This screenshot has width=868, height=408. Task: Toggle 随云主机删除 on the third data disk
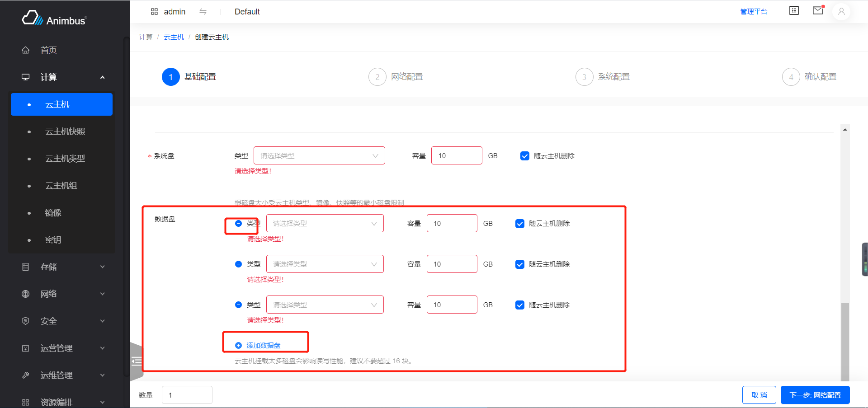tap(519, 305)
